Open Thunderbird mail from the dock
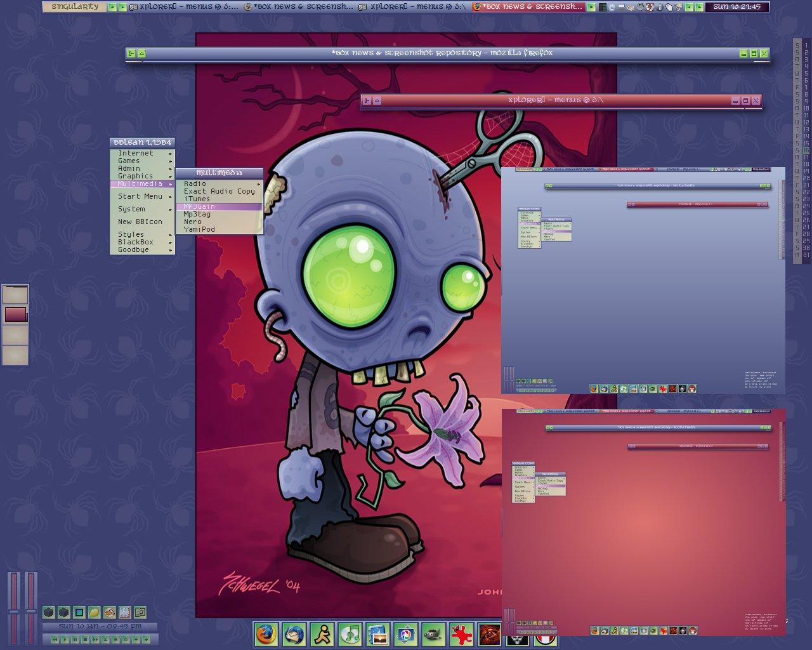The image size is (812, 650). coord(294,634)
